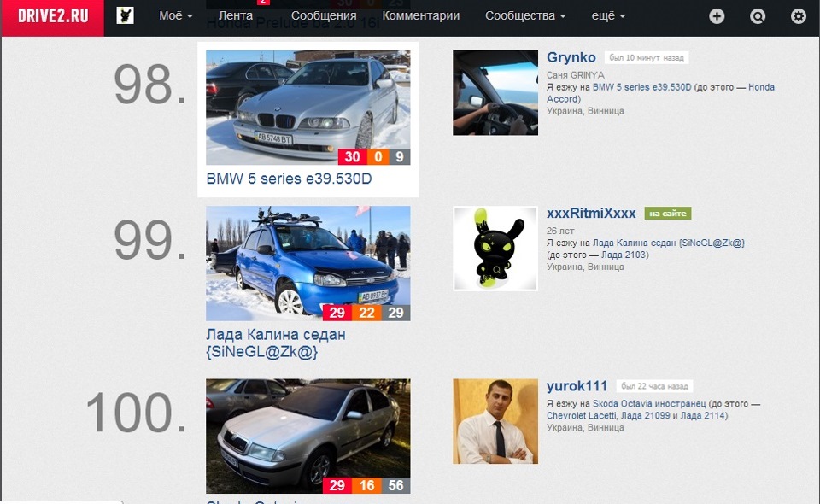Expand the Сообщества dropdown
The width and height of the screenshot is (820, 504).
(x=525, y=15)
